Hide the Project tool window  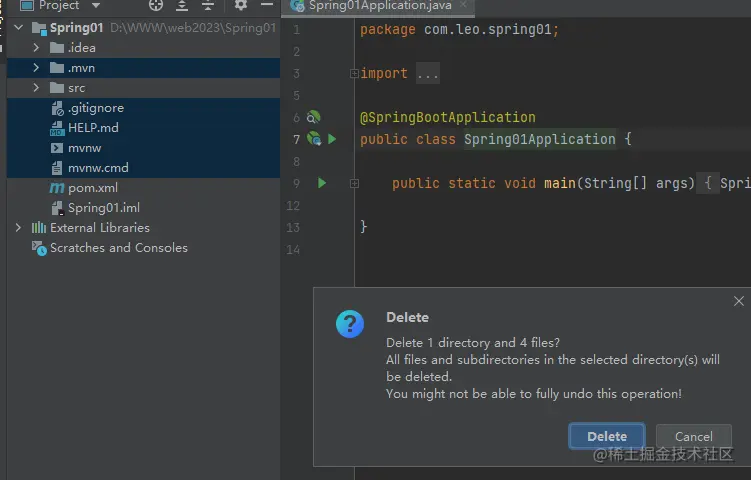coord(267,5)
